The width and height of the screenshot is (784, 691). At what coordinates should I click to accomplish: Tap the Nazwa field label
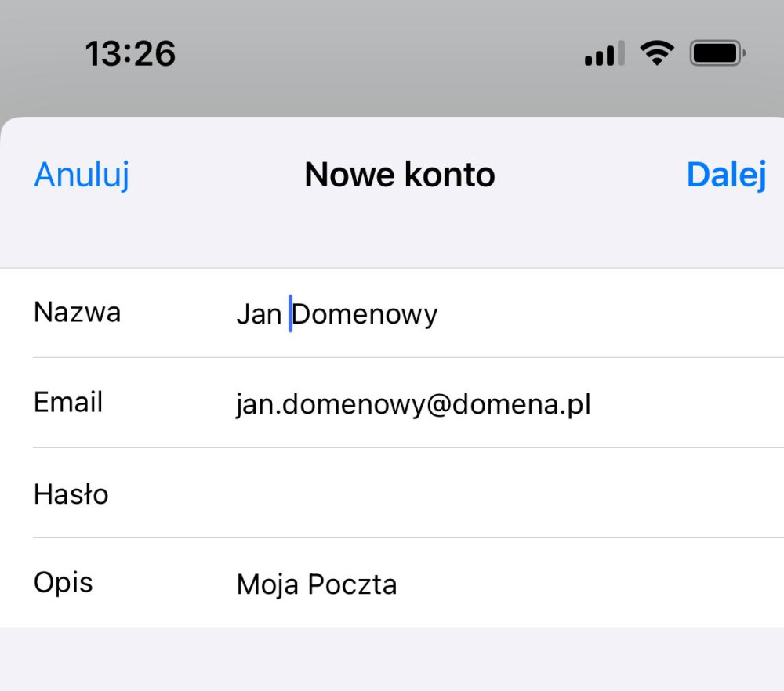point(77,313)
